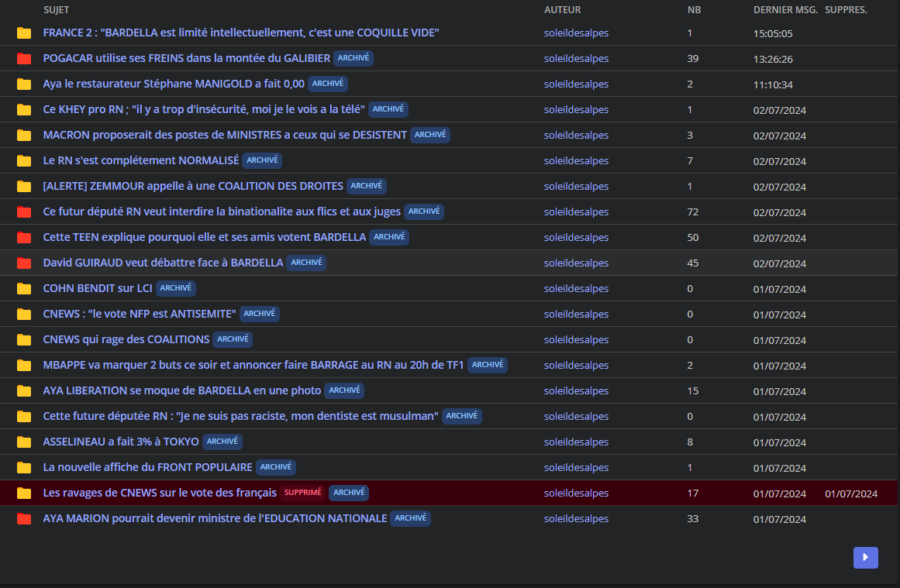Click author soleildesalpes on FRANCE 2 row
This screenshot has height=588, width=900.
576,33
